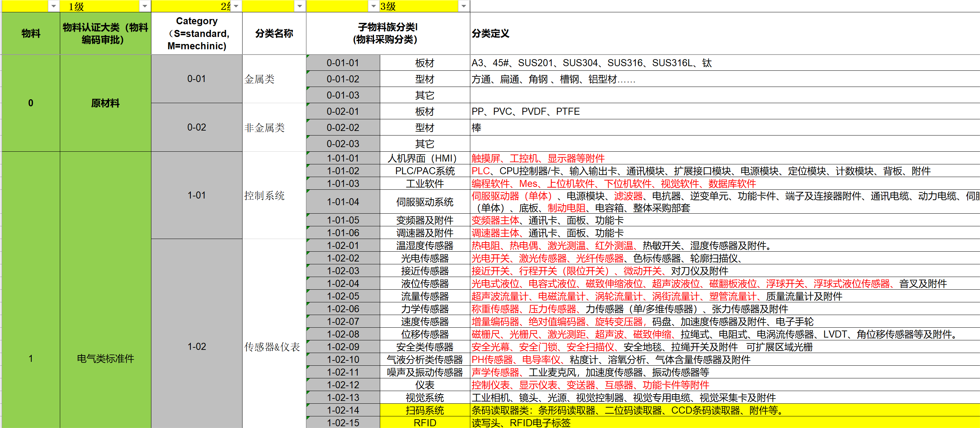Select the 1-02 category code cell
Screen dimensions: 980x428
[196, 346]
